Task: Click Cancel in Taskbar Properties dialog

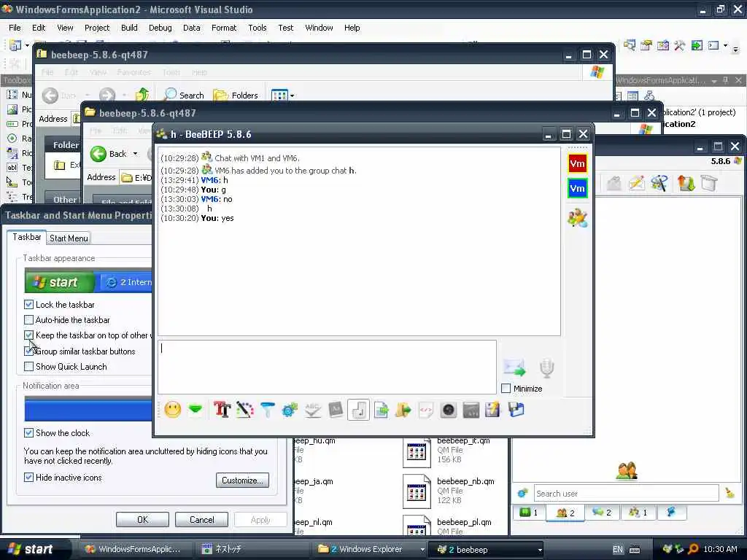Action: click(201, 519)
